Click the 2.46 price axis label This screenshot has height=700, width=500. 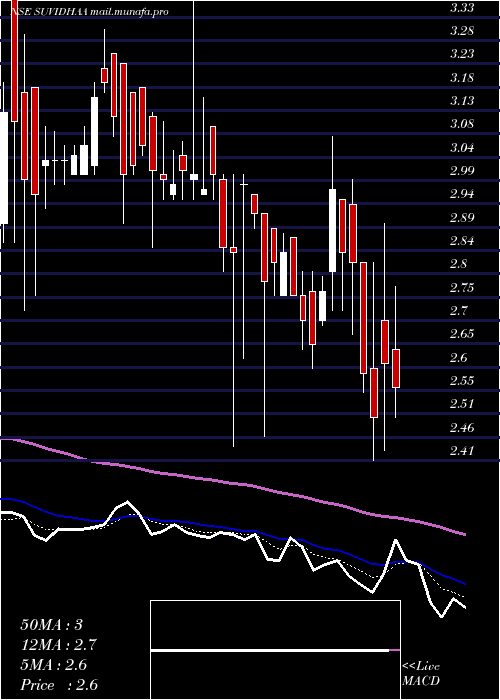[x=461, y=427]
